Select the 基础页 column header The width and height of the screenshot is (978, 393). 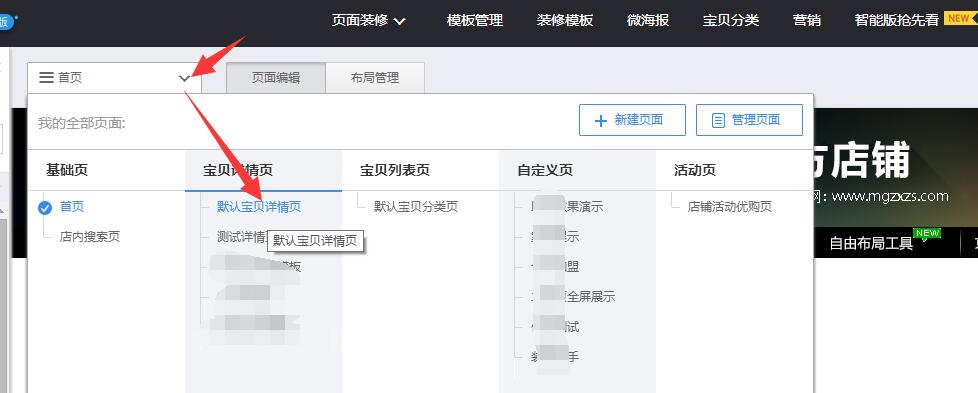tap(67, 170)
